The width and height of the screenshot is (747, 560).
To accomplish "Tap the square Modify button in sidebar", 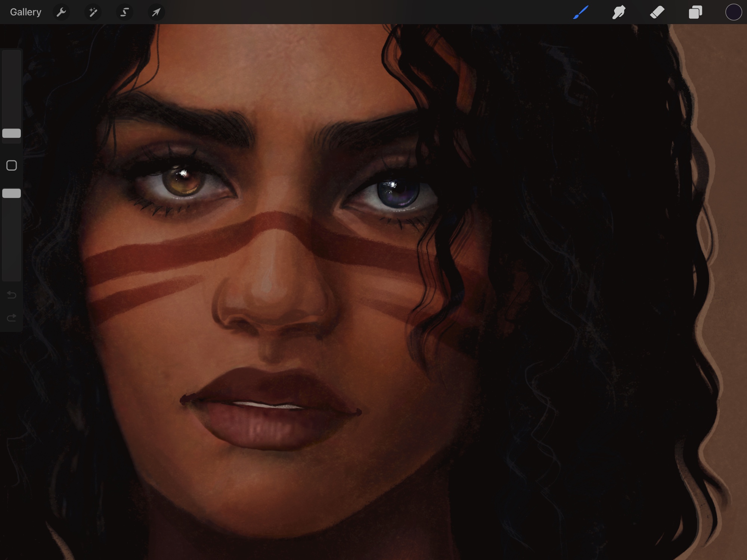I will click(12, 165).
